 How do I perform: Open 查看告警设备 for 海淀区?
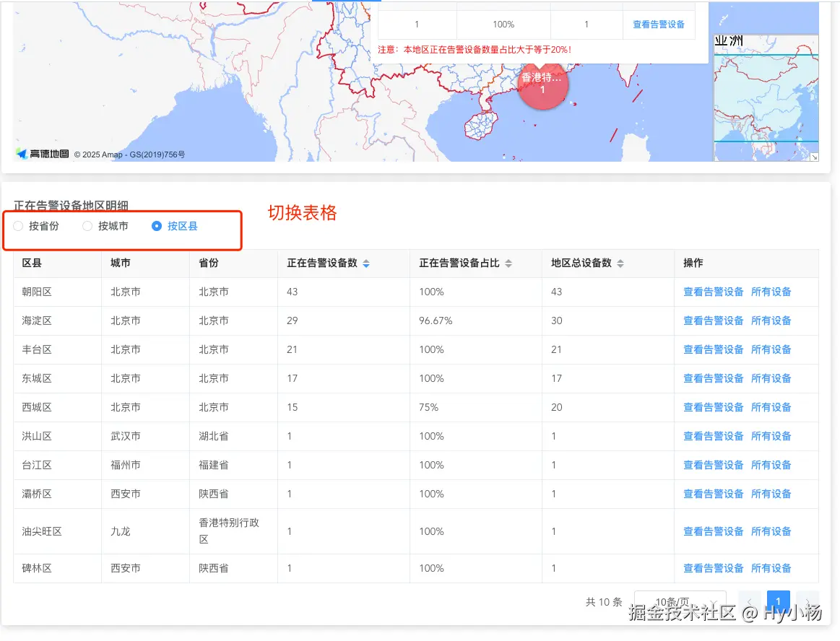coord(713,320)
